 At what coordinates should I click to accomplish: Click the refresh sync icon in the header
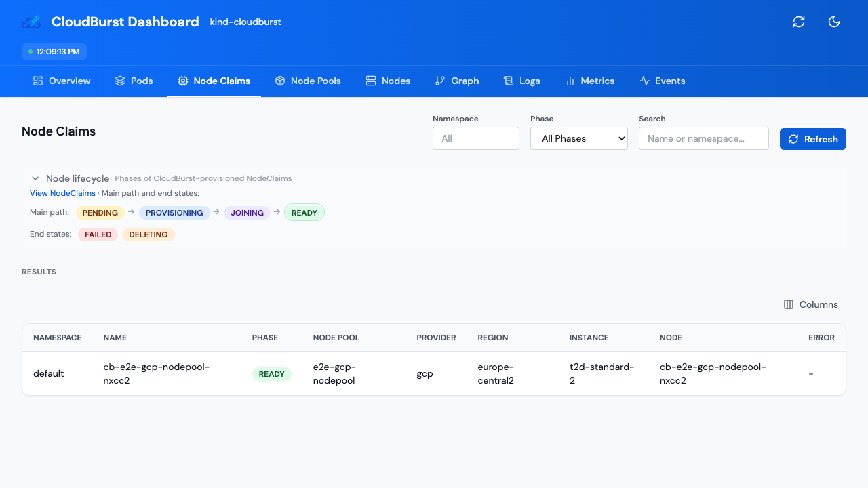799,22
